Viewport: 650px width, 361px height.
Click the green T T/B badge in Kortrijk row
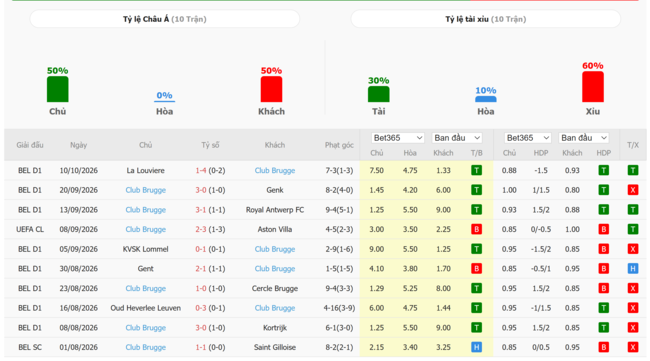476,327
